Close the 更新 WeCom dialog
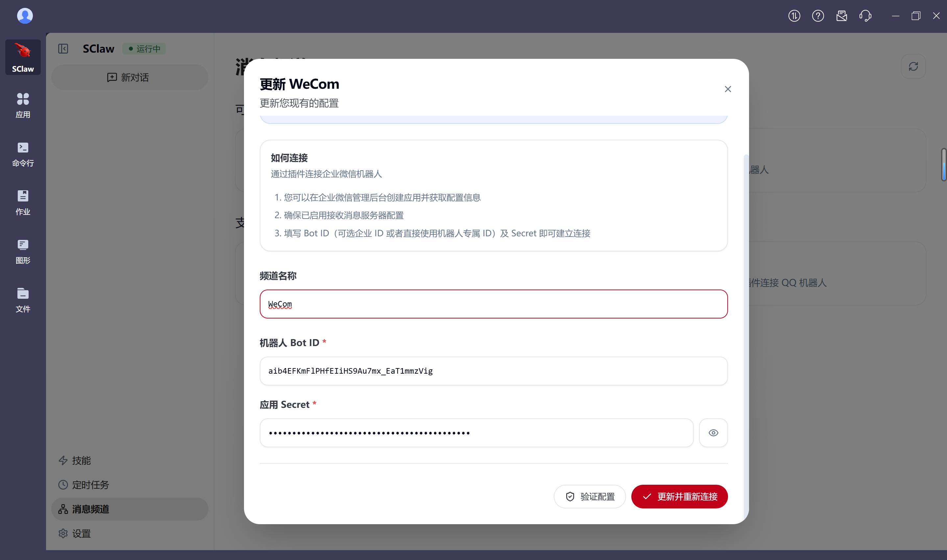This screenshot has height=560, width=947. click(x=728, y=89)
